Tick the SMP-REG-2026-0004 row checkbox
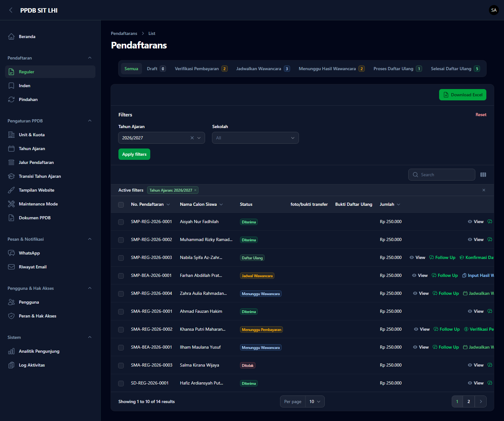 pos(121,294)
